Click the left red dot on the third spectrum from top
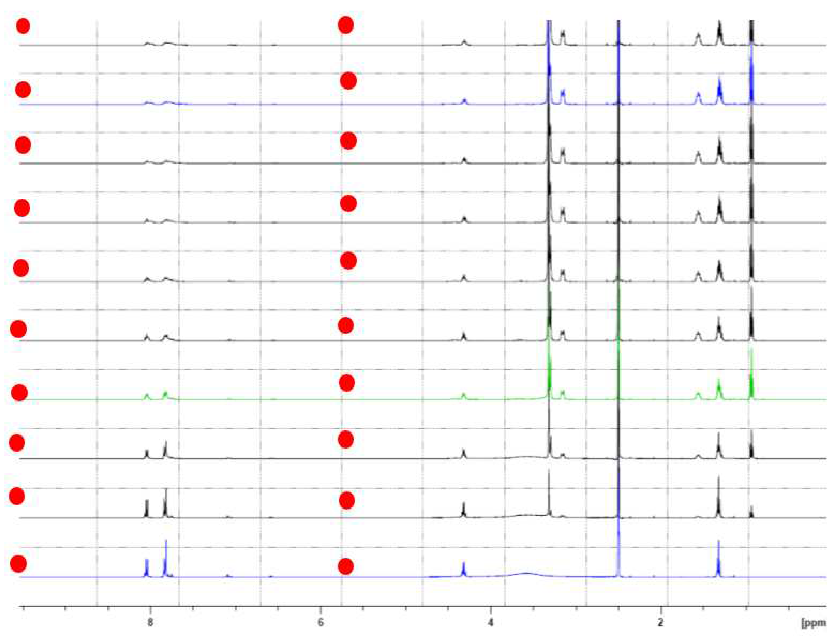The width and height of the screenshot is (840, 641). 23,145
